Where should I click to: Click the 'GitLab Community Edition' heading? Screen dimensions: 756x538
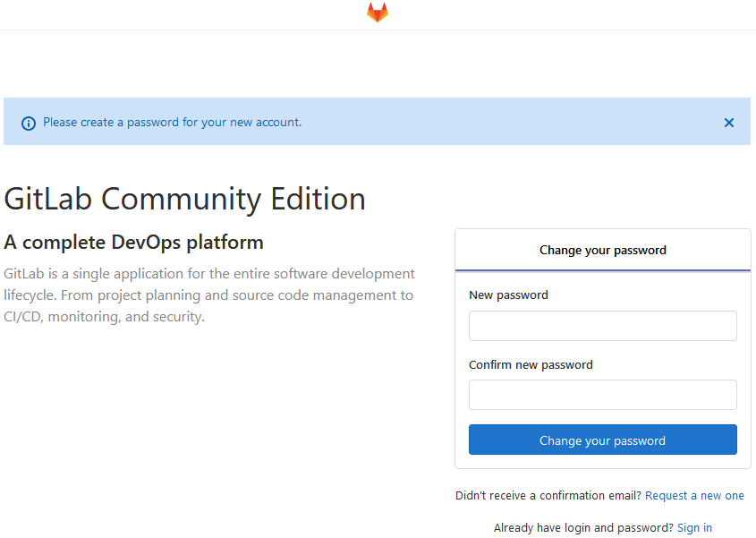click(x=184, y=198)
